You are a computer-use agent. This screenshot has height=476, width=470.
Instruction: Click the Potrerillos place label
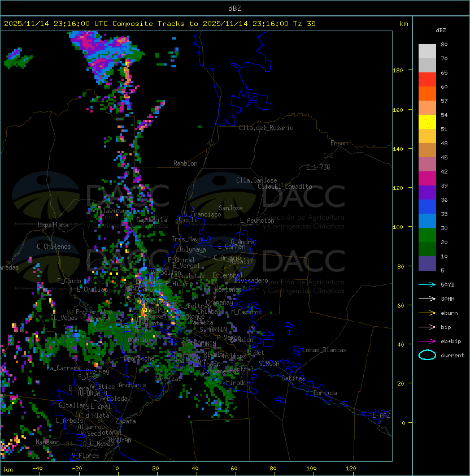94,312
